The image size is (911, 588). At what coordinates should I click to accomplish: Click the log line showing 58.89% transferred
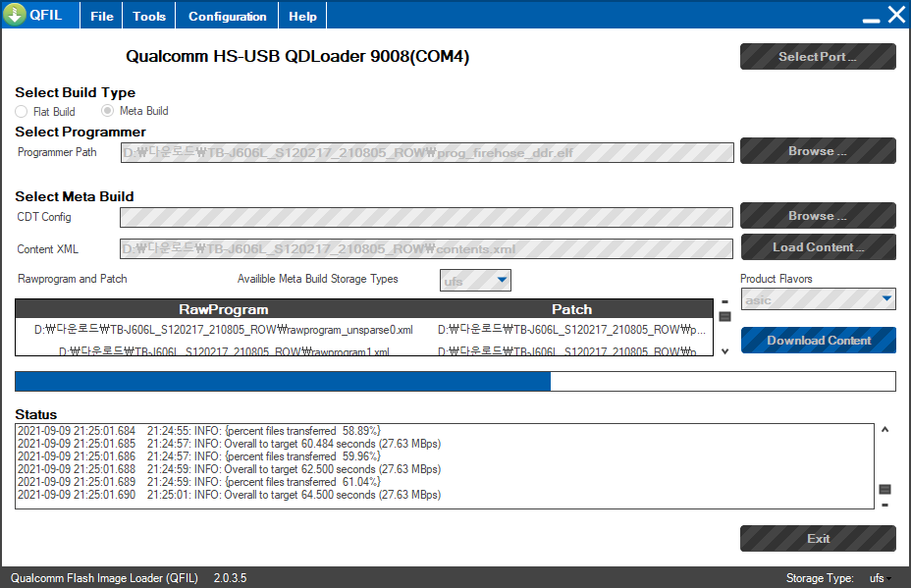point(199,431)
